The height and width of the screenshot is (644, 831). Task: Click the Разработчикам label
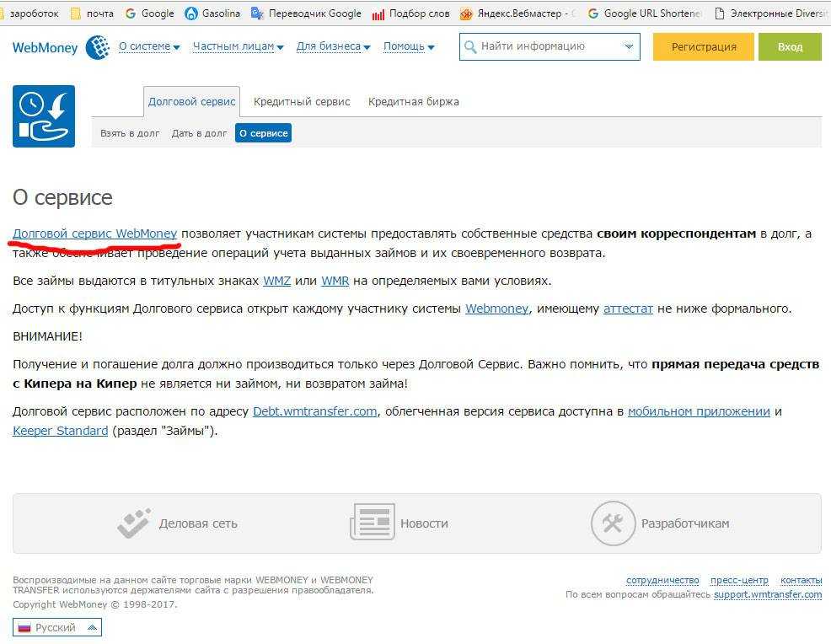(685, 523)
